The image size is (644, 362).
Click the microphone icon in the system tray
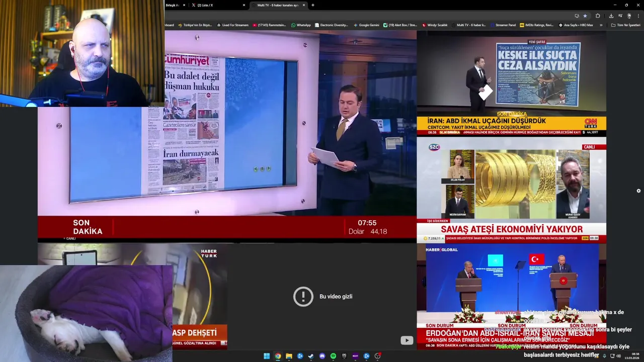coord(605,356)
